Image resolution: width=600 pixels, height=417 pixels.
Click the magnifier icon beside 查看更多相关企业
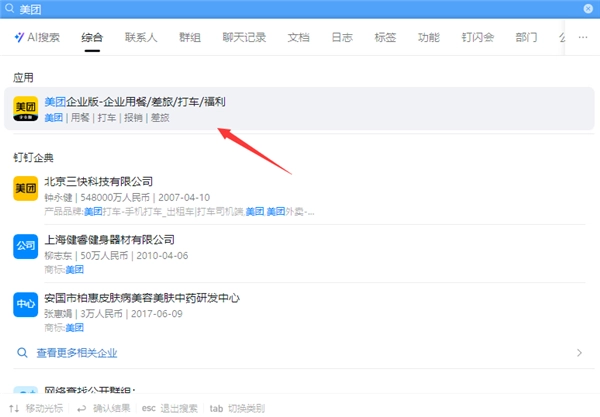coord(23,353)
